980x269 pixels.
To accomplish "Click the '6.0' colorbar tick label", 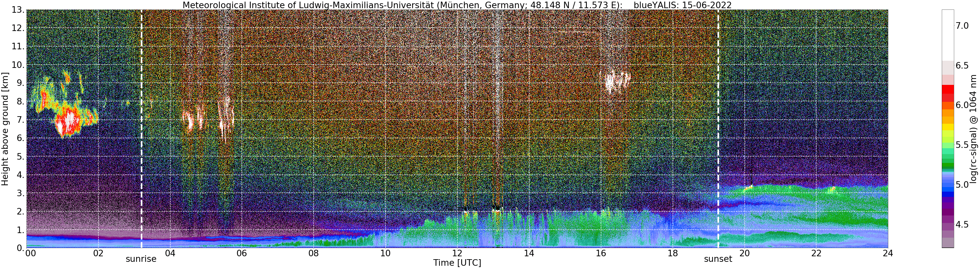I will (962, 105).
